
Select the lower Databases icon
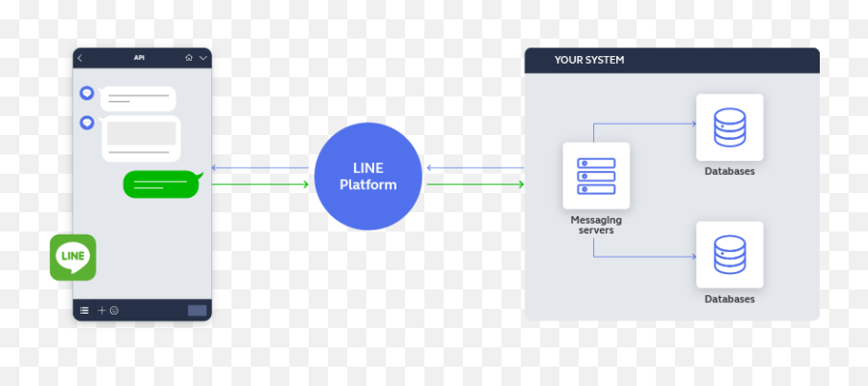tap(730, 255)
